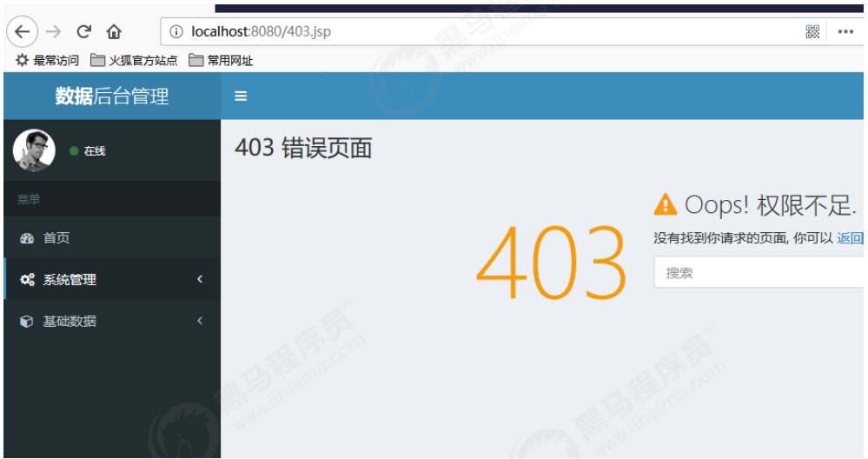Click the browser back arrow button
The image size is (868, 459).
click(x=22, y=31)
